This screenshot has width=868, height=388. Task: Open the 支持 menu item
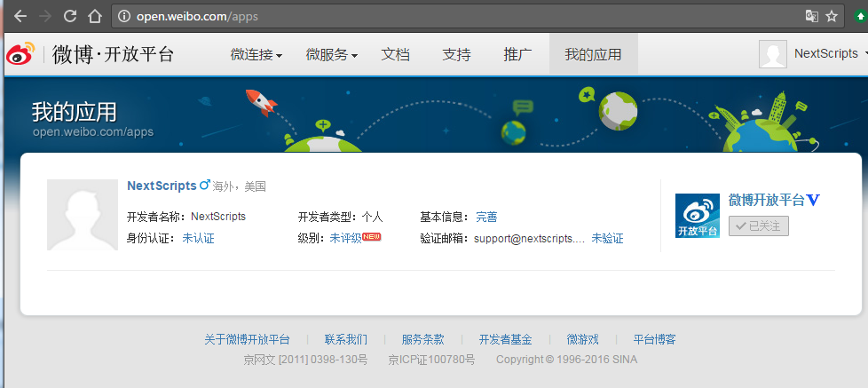click(x=457, y=55)
